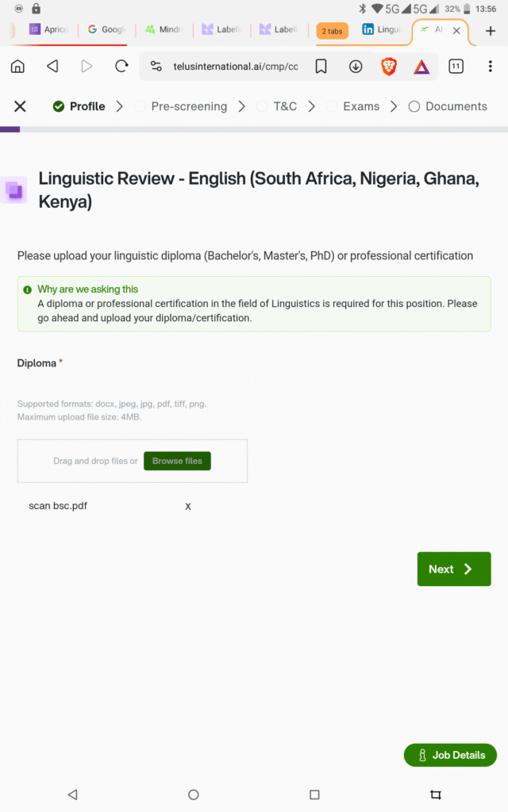Switch to the Google tab
The width and height of the screenshot is (508, 812).
click(106, 30)
